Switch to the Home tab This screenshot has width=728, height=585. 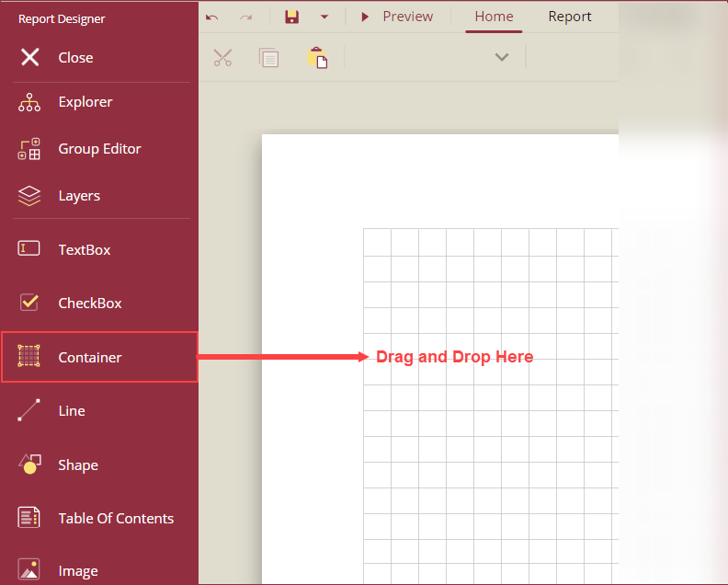(494, 17)
